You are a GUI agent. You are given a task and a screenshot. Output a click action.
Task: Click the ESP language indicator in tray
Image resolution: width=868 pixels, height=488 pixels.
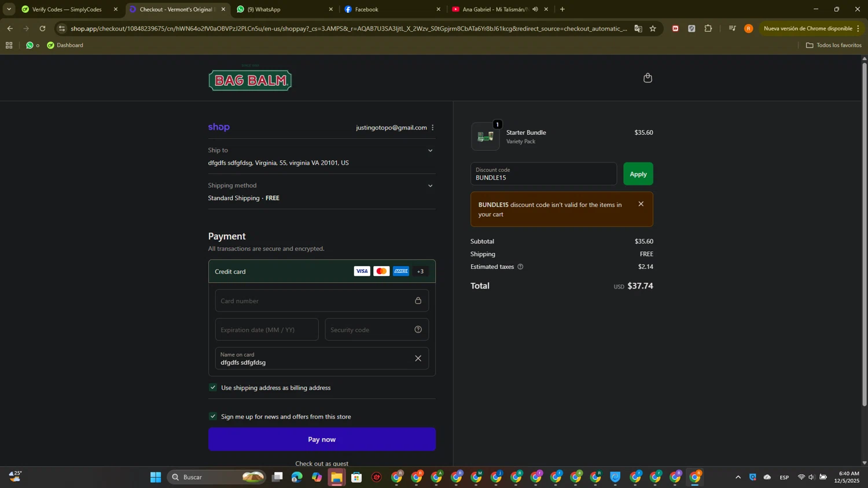click(784, 477)
